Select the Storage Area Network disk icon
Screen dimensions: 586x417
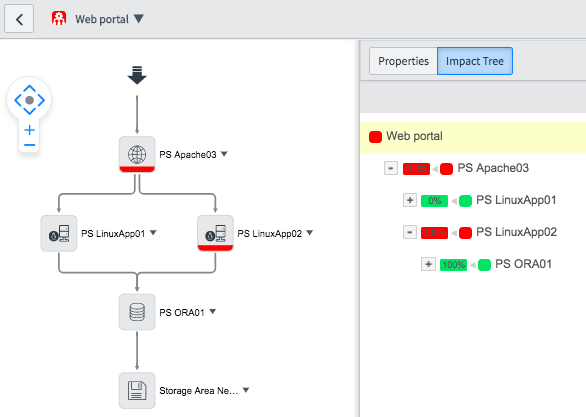(137, 390)
